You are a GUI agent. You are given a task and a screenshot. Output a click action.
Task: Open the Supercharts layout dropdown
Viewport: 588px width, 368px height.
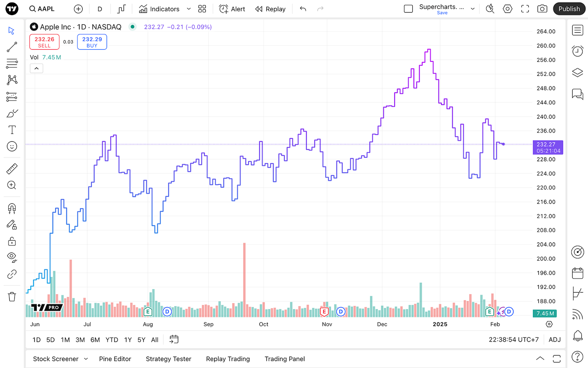point(473,9)
